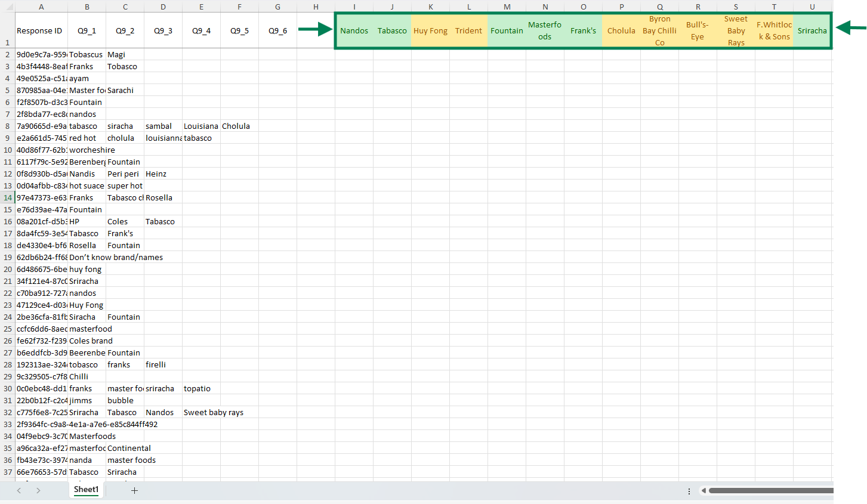867x504 pixels.
Task: Select the Sweet Baby Rays header cell
Action: point(736,30)
